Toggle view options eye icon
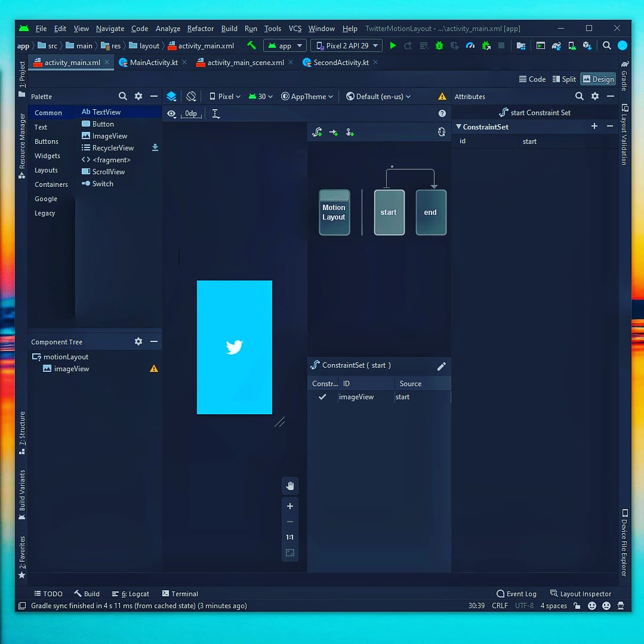This screenshot has height=644, width=644. [x=171, y=114]
